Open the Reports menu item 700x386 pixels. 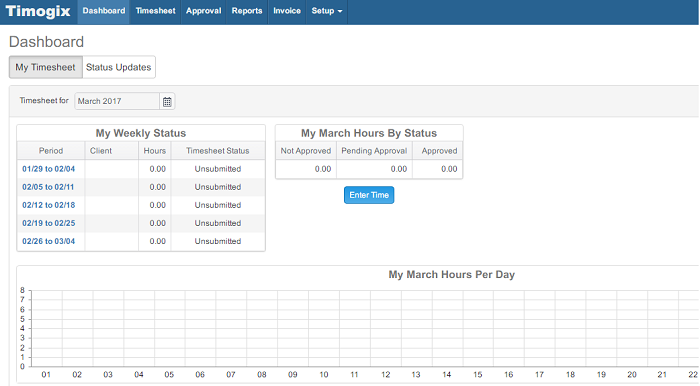pos(247,11)
